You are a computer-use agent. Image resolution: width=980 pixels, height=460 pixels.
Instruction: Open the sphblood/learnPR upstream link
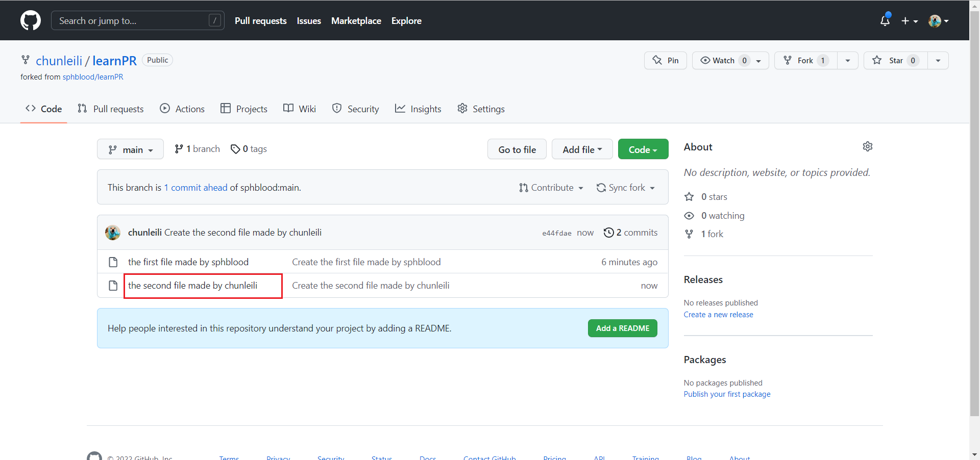coord(93,77)
